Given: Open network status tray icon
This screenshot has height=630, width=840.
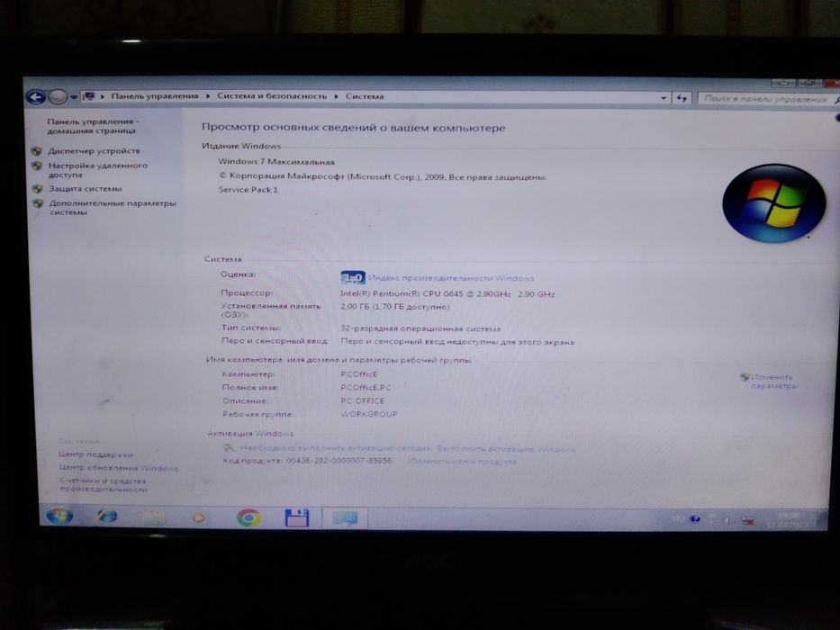Looking at the screenshot, I should coord(748,521).
